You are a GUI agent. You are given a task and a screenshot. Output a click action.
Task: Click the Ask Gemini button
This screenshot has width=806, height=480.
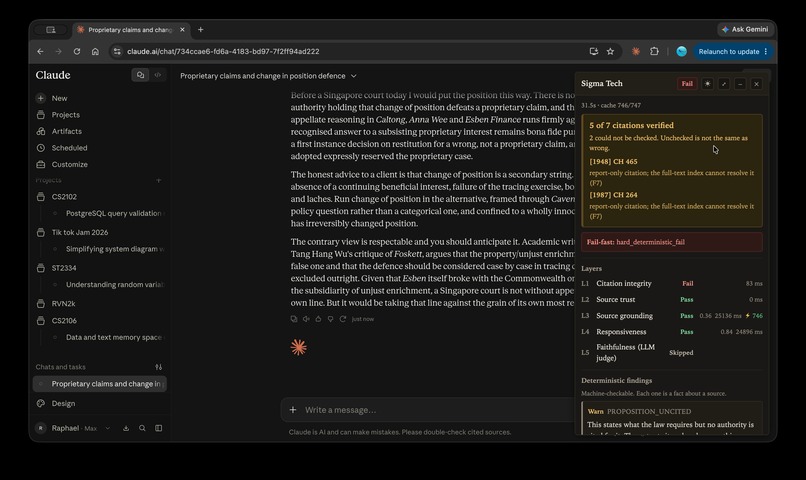point(745,29)
